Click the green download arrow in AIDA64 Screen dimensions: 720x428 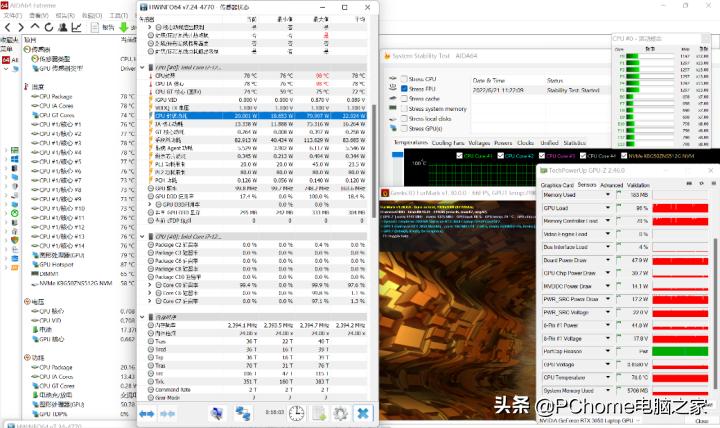click(124, 27)
